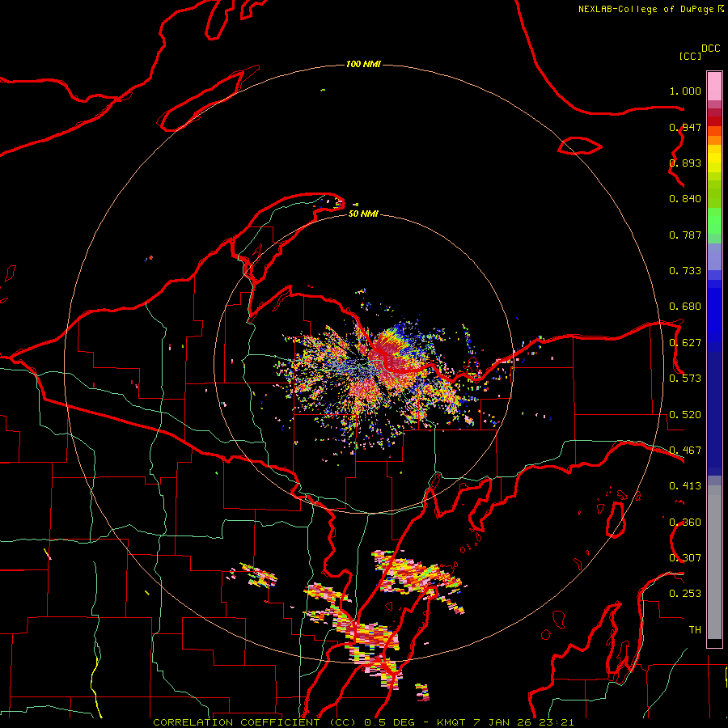Viewport: 728px width, 728px height.
Task: Click the 0.733 color scale value
Action: 685,271
